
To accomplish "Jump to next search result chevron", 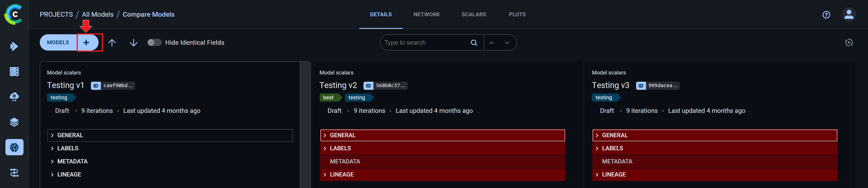I will click(x=507, y=43).
